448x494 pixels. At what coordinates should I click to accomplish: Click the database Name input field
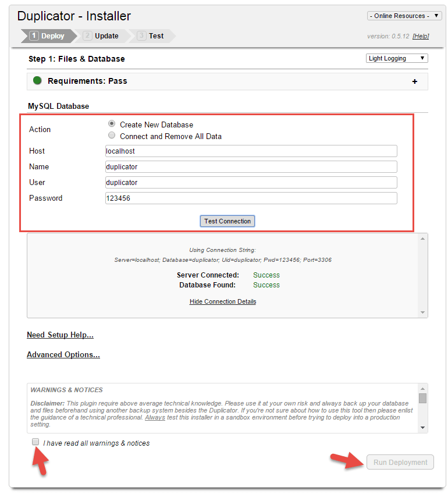click(251, 166)
